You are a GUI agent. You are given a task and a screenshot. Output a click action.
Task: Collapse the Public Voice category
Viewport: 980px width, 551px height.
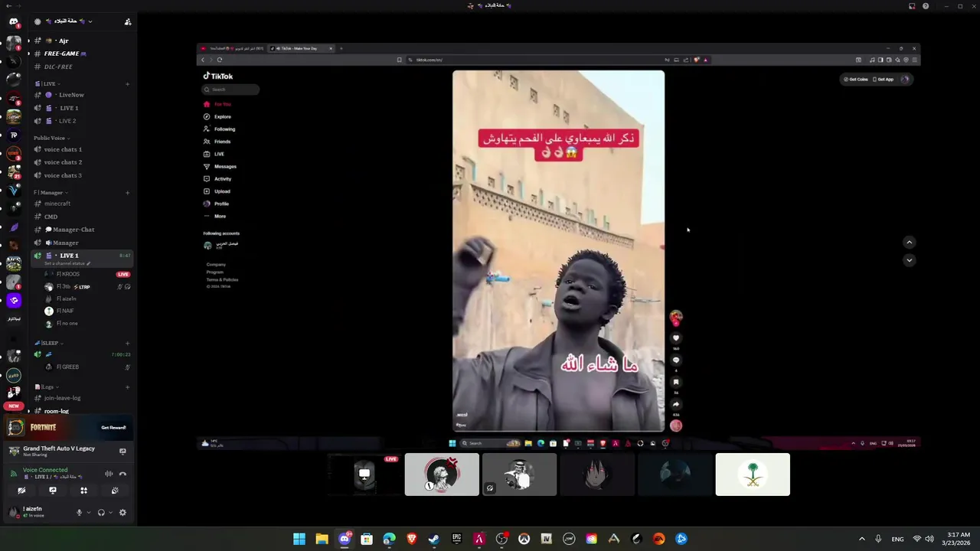point(51,138)
